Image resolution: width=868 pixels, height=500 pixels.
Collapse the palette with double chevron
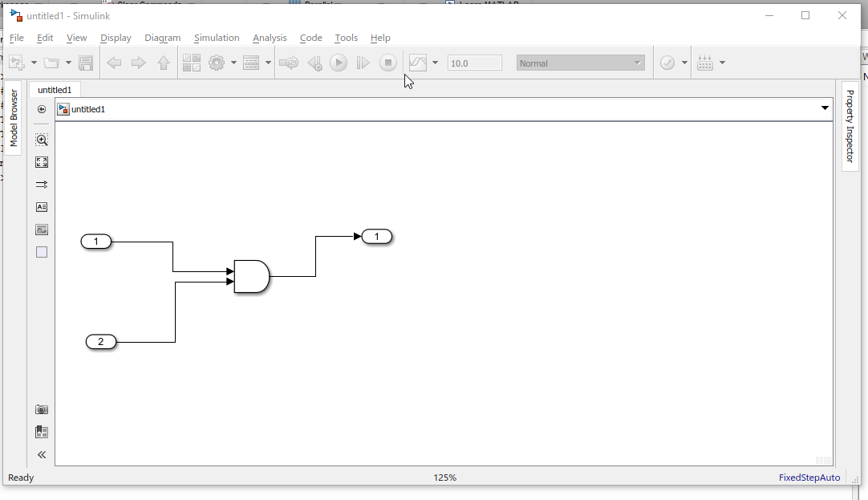[x=42, y=454]
